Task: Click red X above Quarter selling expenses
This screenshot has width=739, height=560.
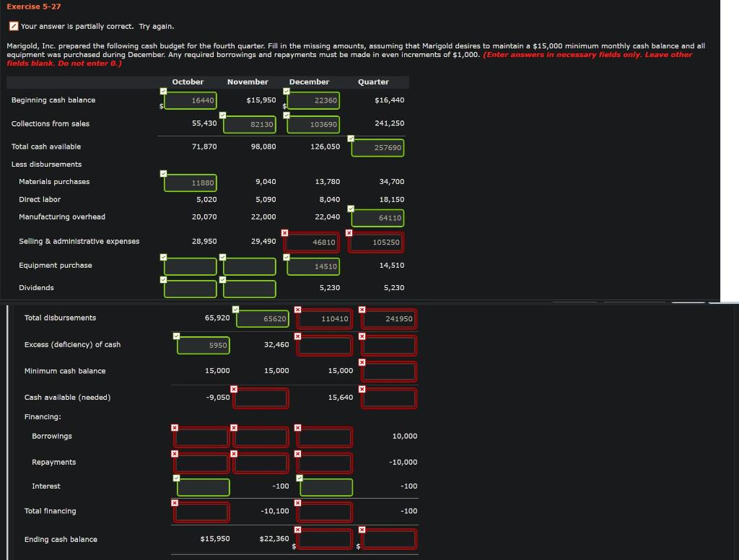Action: pos(349,233)
